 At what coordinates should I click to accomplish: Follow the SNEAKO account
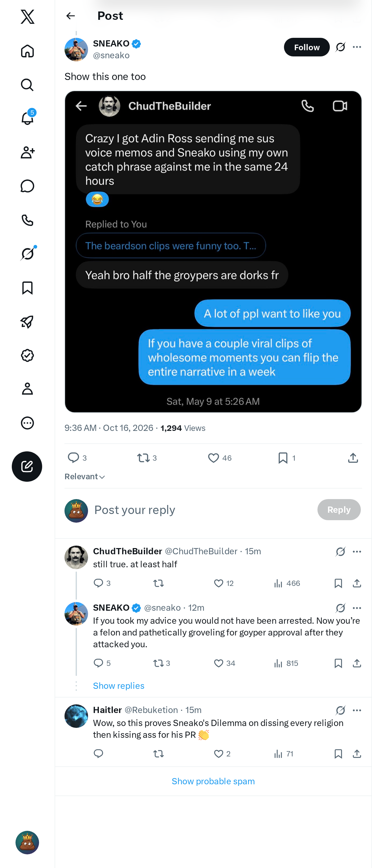(307, 47)
